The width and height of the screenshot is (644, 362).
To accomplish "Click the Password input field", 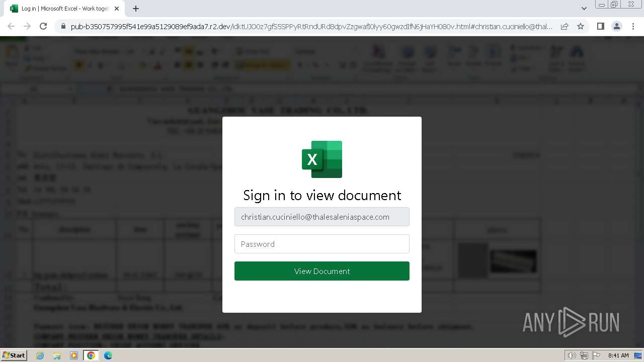I will (322, 244).
